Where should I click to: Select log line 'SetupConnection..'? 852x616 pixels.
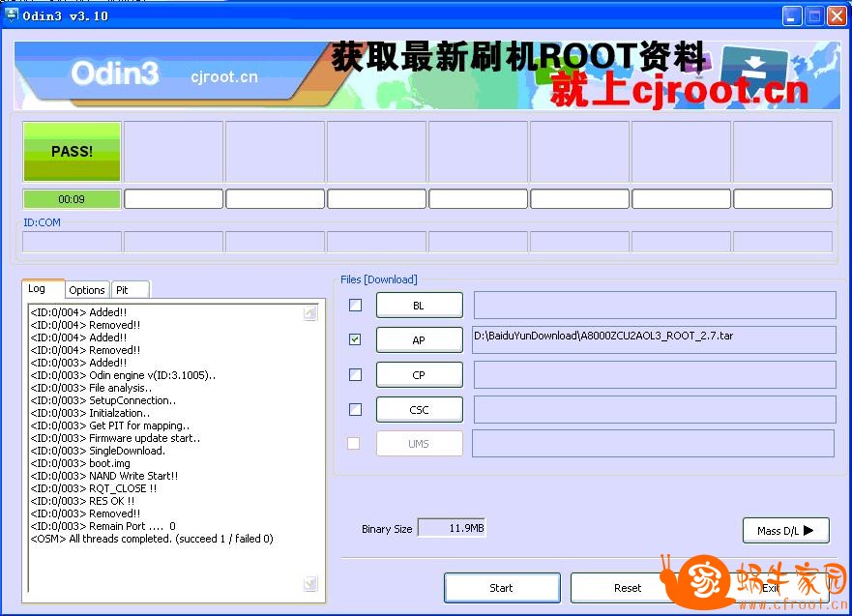[103, 400]
